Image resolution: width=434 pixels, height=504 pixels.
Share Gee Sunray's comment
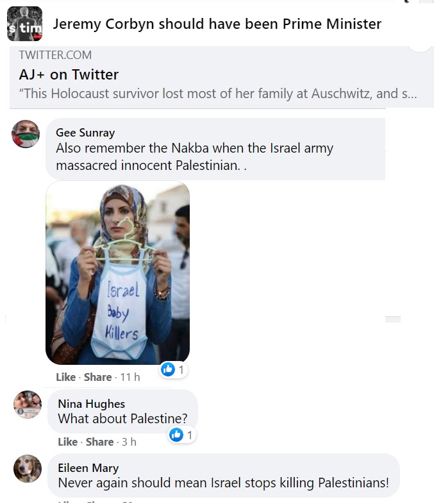tap(97, 377)
